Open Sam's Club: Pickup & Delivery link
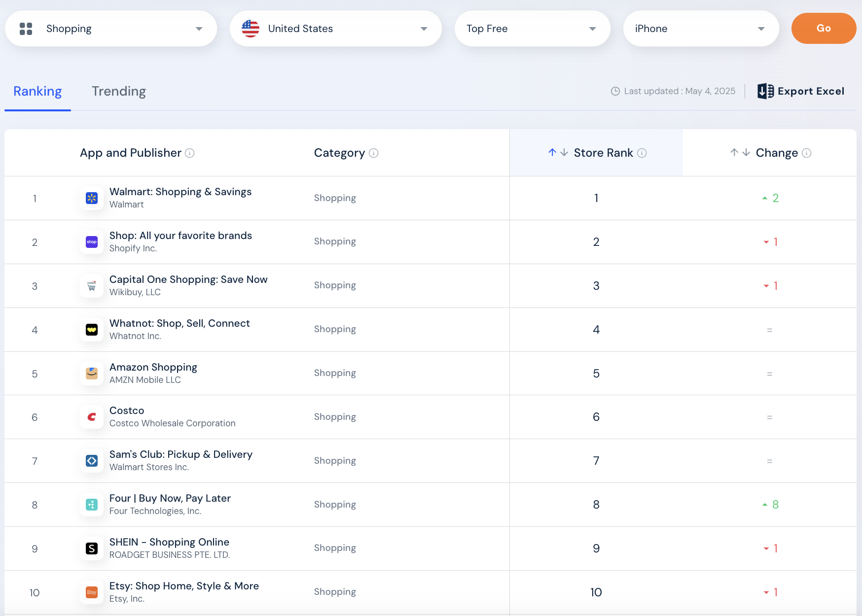This screenshot has width=862, height=616. point(181,454)
